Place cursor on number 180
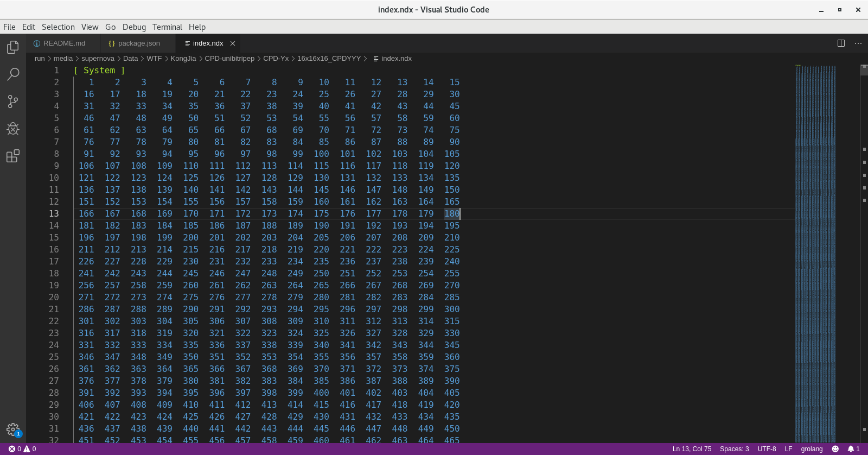Viewport: 868px width, 455px height. (x=452, y=214)
